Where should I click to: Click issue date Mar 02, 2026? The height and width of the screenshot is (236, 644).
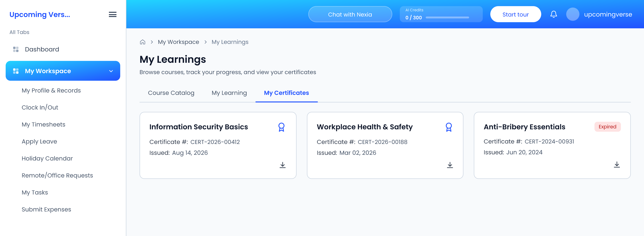point(358,153)
